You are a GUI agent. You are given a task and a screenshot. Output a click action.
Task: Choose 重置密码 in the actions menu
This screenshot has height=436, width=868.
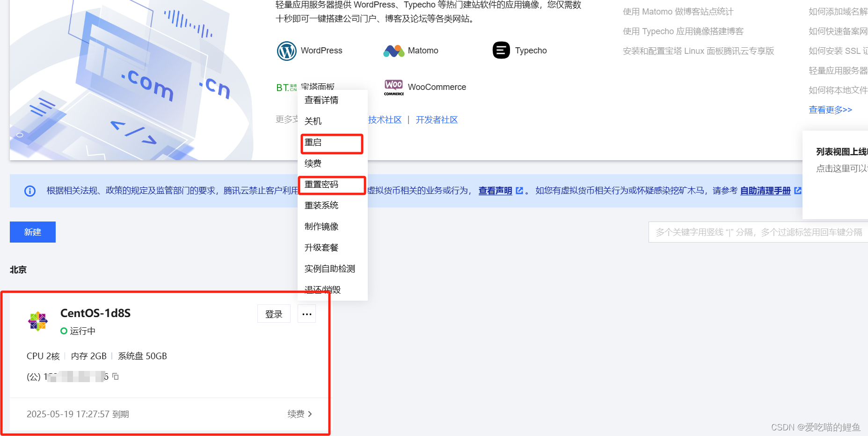point(322,184)
